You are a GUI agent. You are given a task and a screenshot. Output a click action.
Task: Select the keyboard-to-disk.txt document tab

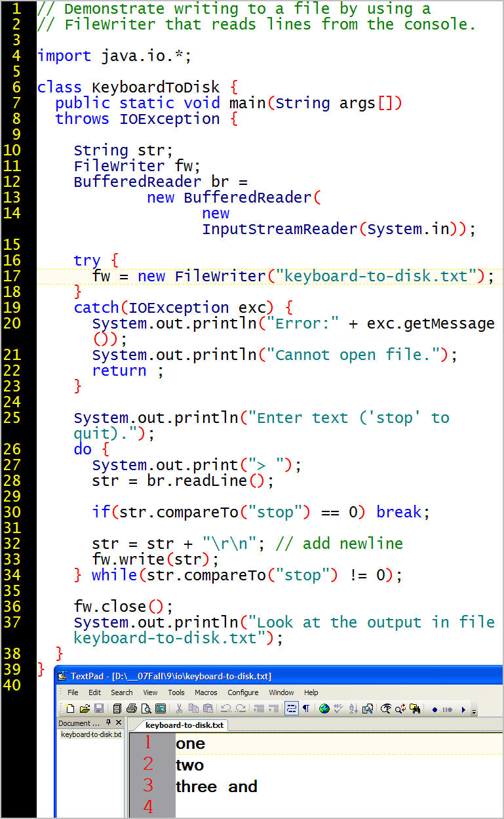(x=184, y=725)
